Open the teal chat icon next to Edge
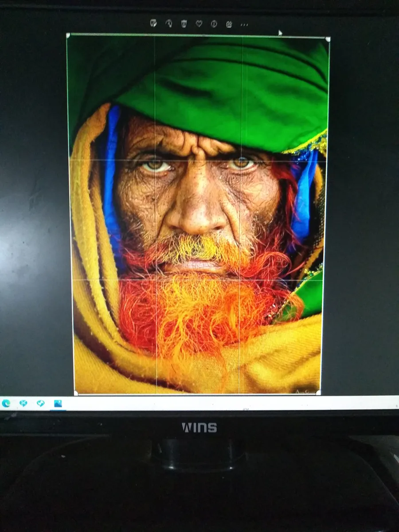Image resolution: width=399 pixels, height=532 pixels. click(x=23, y=403)
